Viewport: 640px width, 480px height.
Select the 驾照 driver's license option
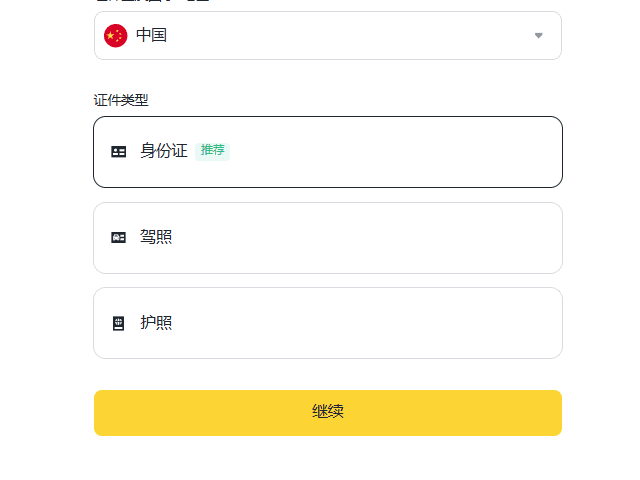tap(327, 238)
